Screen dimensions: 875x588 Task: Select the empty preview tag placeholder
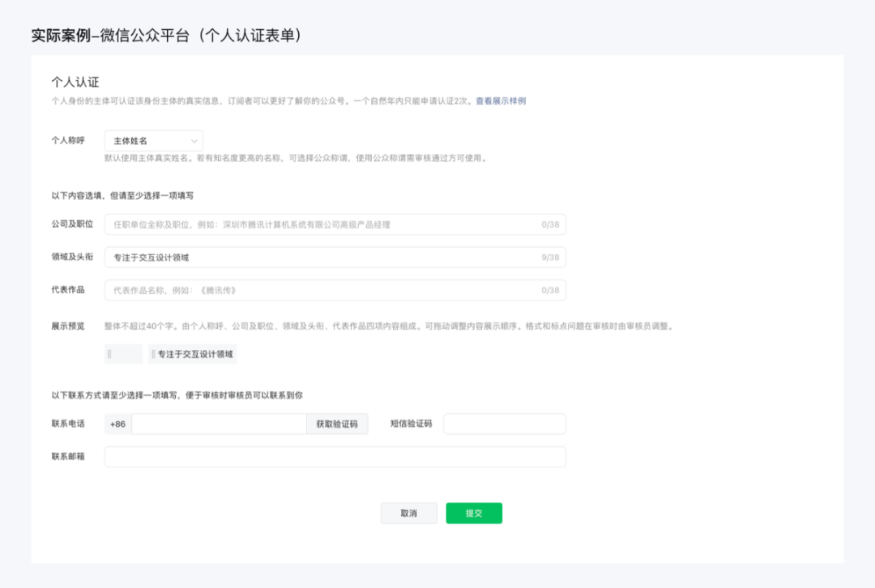[x=123, y=354]
